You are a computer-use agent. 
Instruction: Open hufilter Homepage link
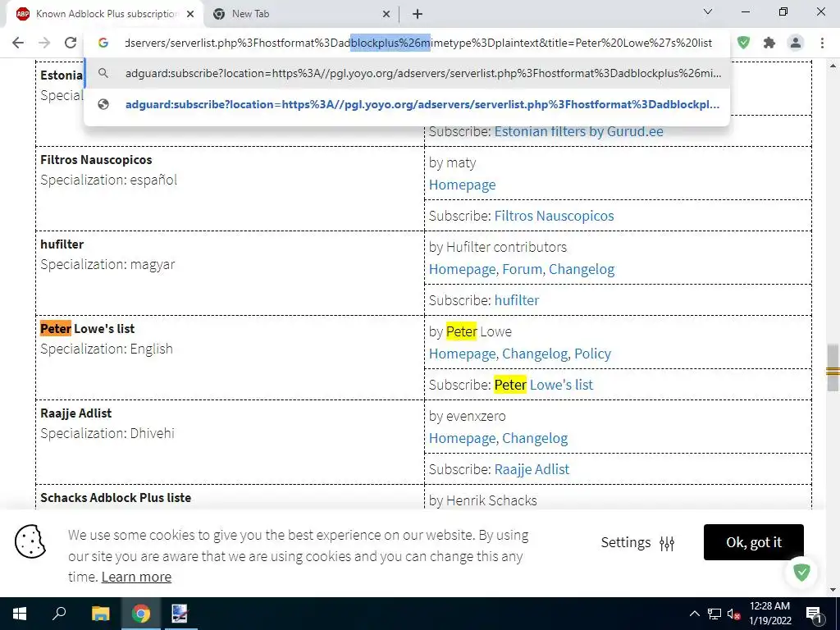click(x=463, y=269)
